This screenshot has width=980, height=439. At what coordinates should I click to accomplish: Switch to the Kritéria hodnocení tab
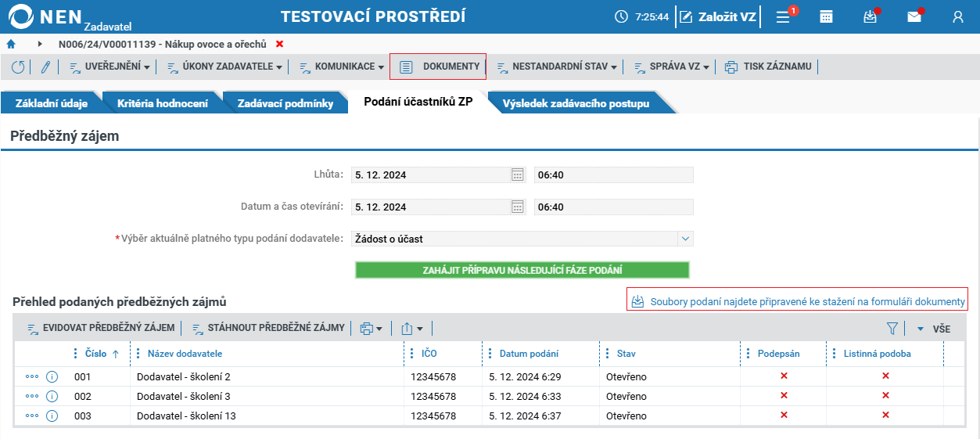coord(162,103)
